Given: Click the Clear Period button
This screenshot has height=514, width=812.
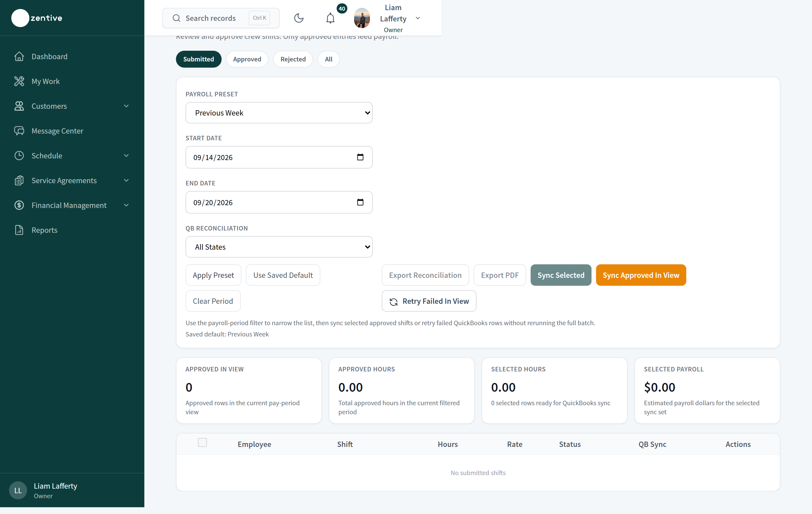Looking at the screenshot, I should 213,301.
